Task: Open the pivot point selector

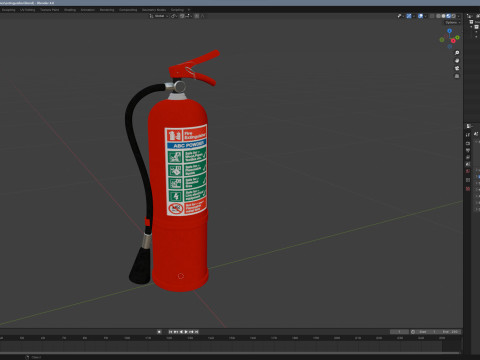Action: click(173, 16)
